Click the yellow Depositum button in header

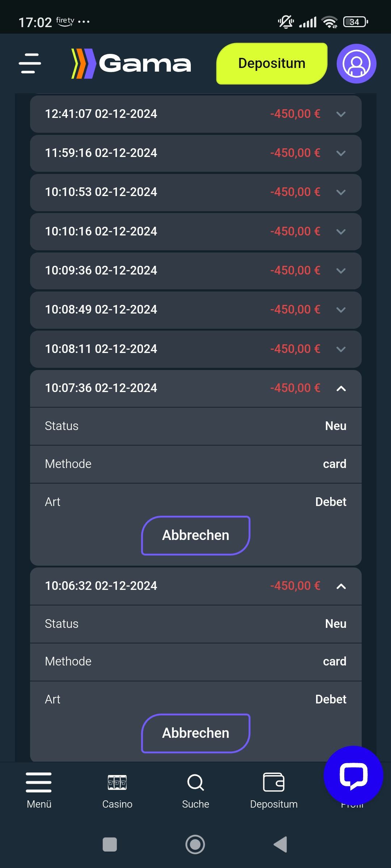272,64
